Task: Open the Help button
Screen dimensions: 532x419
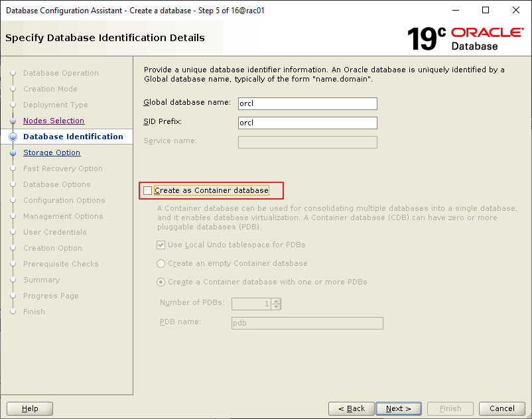Action: tap(30, 408)
